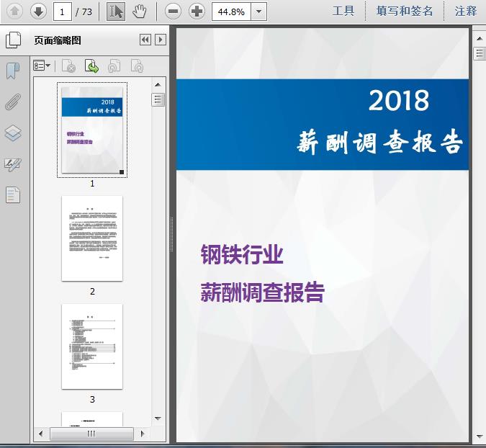
Task: Click the rotate pages counterclockwise icon
Action: pyautogui.click(x=114, y=66)
